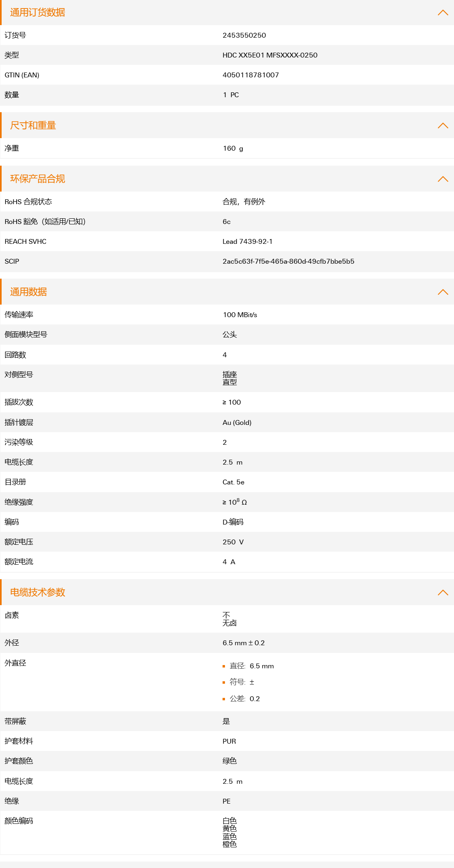Click the RoHS exemption value 6c
454x868 pixels.
pos(227,222)
